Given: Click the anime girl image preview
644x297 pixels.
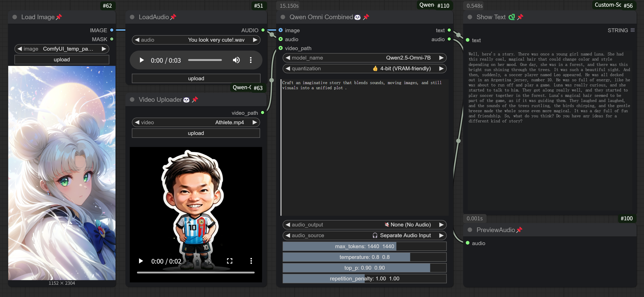Looking at the screenshot, I should [x=62, y=173].
